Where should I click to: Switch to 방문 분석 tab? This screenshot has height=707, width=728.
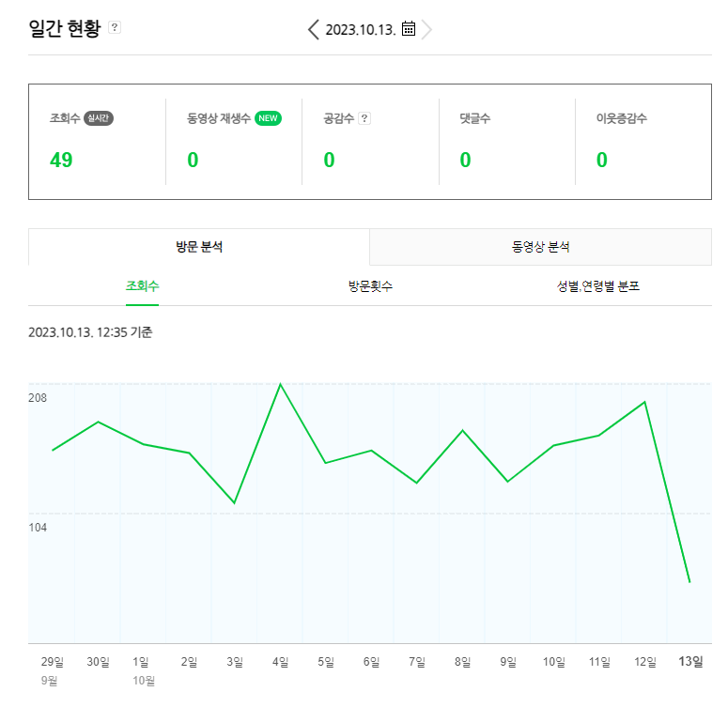(x=199, y=247)
